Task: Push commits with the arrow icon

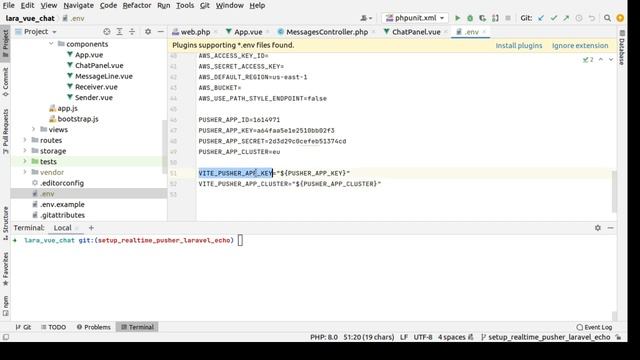Action: pyautogui.click(x=566, y=18)
